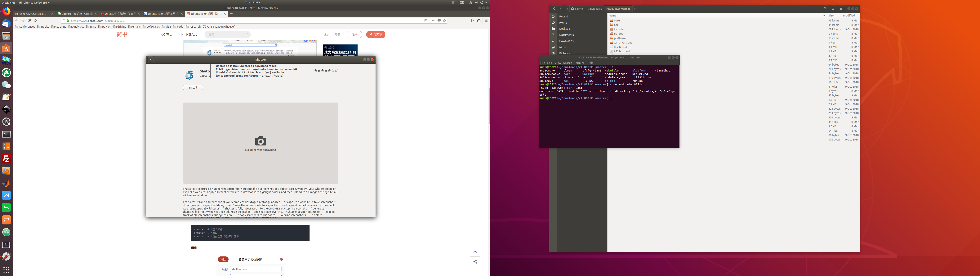Screen dimensions: 980x276
Task: Open the Conferences bookmarks folder
Action: click(x=25, y=27)
